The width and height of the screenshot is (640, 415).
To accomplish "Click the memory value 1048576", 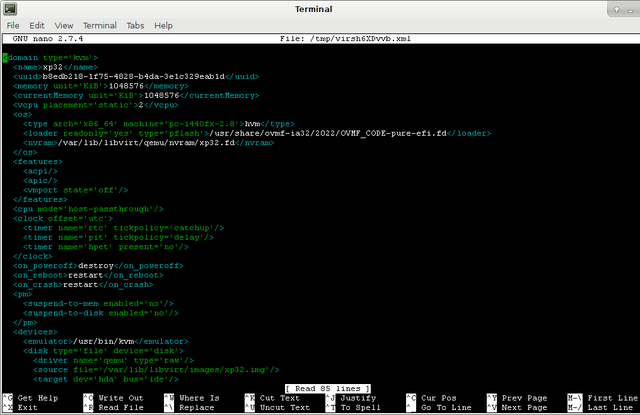I will 126,86.
